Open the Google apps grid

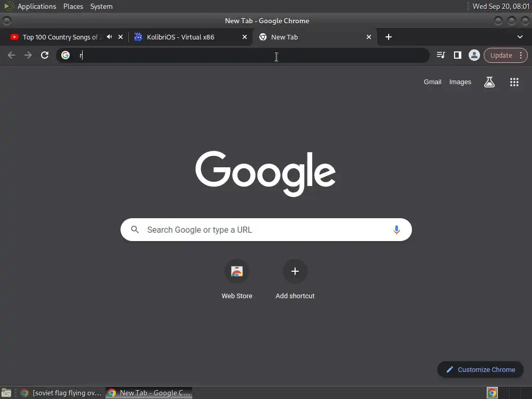coord(514,82)
